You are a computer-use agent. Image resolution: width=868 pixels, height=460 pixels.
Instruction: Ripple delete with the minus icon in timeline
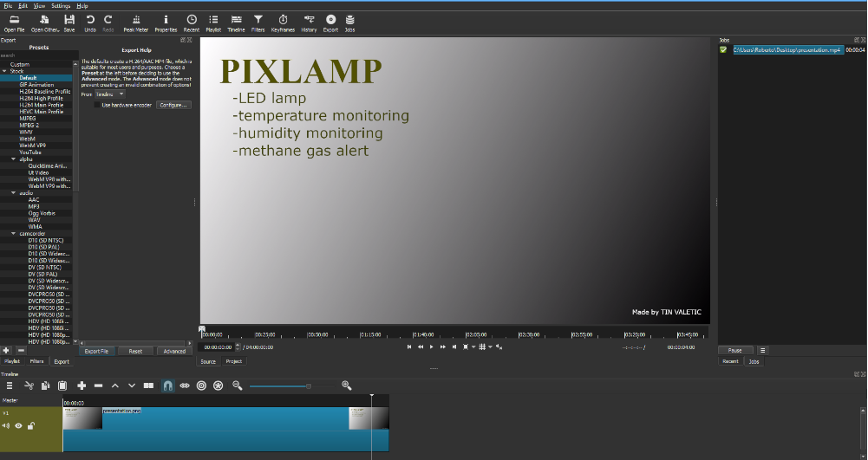[x=98, y=385]
